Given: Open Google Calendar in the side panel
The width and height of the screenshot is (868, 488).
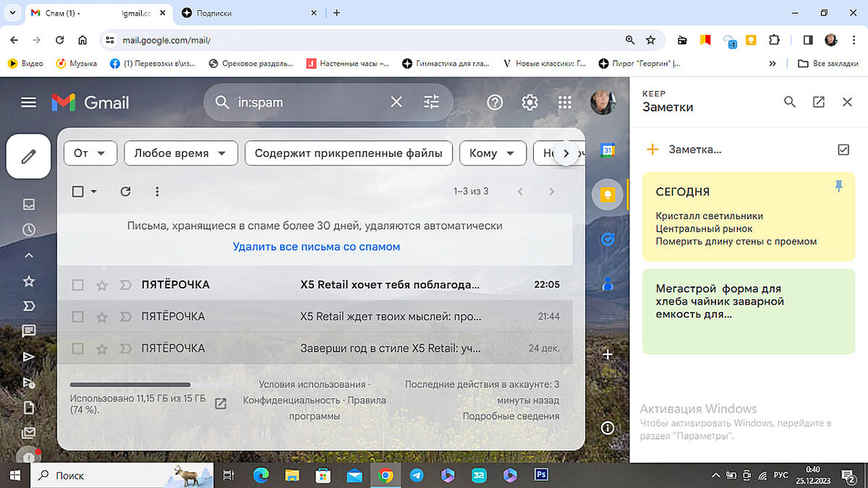Looking at the screenshot, I should [608, 150].
